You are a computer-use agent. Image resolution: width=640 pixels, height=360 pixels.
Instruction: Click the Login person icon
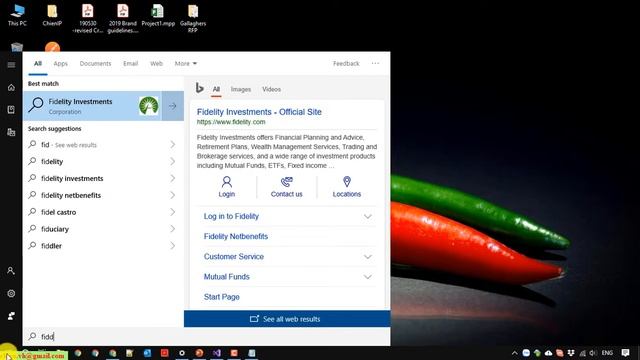click(x=227, y=182)
